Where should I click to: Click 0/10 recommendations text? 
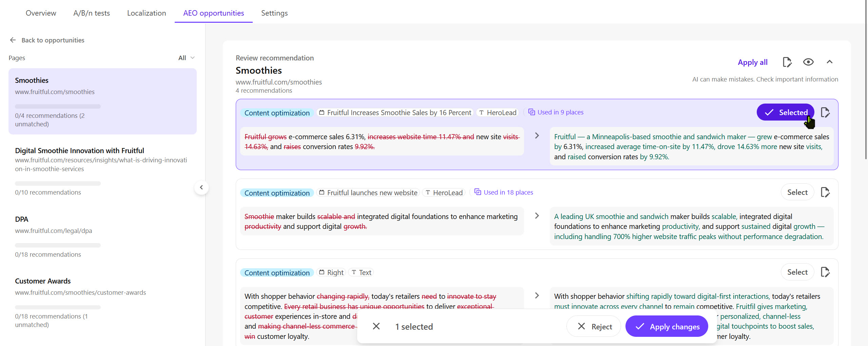48,192
